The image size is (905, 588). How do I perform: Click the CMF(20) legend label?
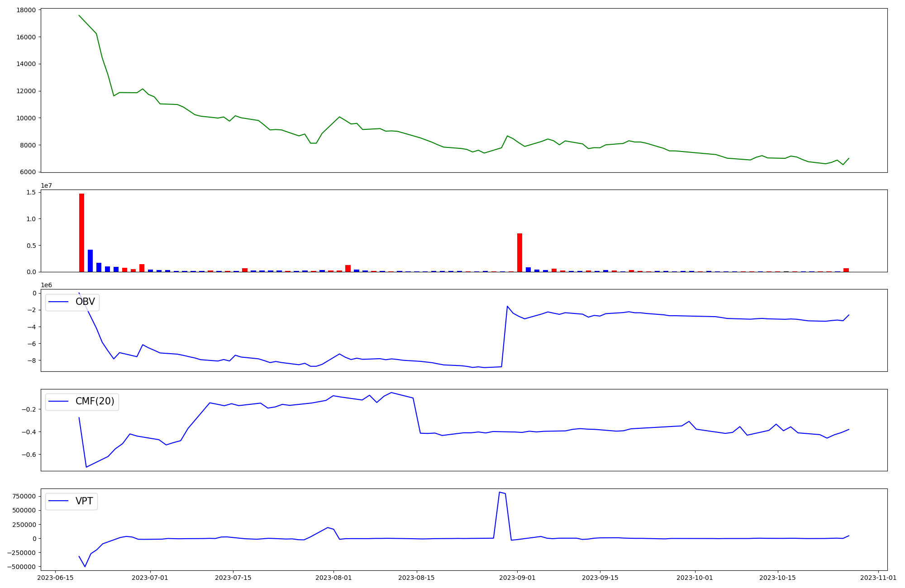pos(95,402)
